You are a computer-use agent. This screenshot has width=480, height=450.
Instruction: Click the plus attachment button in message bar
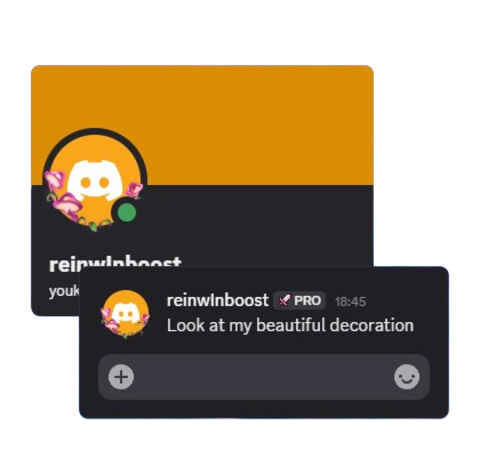(x=121, y=377)
